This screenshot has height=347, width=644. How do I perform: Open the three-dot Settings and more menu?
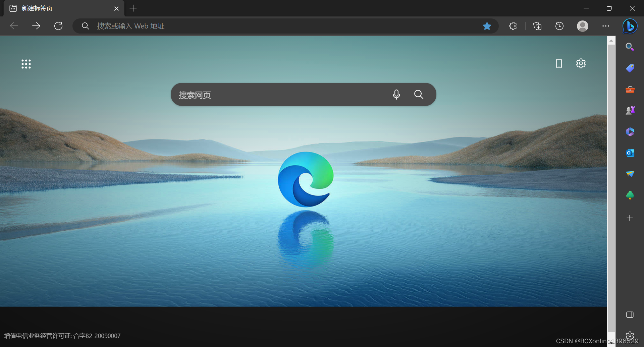tap(606, 26)
